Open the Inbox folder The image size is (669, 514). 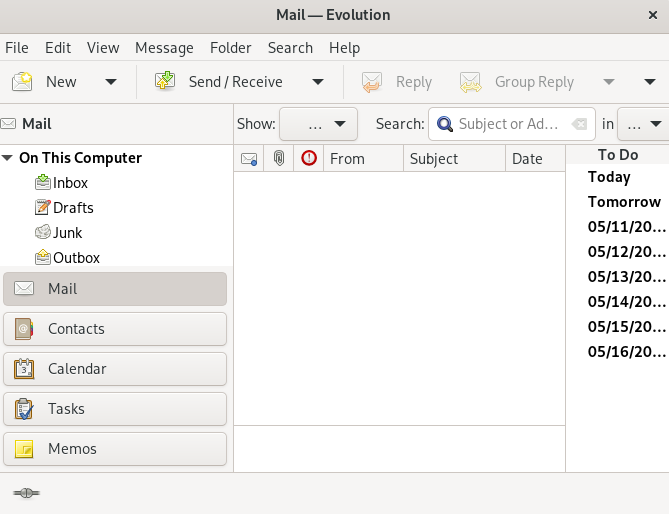[70, 183]
